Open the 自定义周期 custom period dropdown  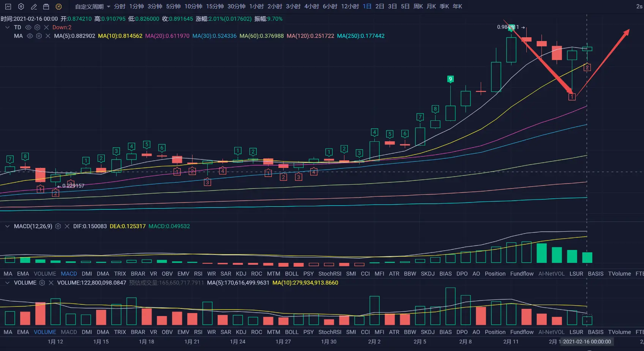click(x=93, y=6)
